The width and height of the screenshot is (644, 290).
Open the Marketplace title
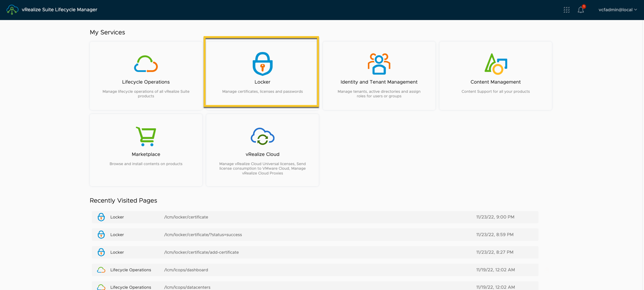pos(146,154)
